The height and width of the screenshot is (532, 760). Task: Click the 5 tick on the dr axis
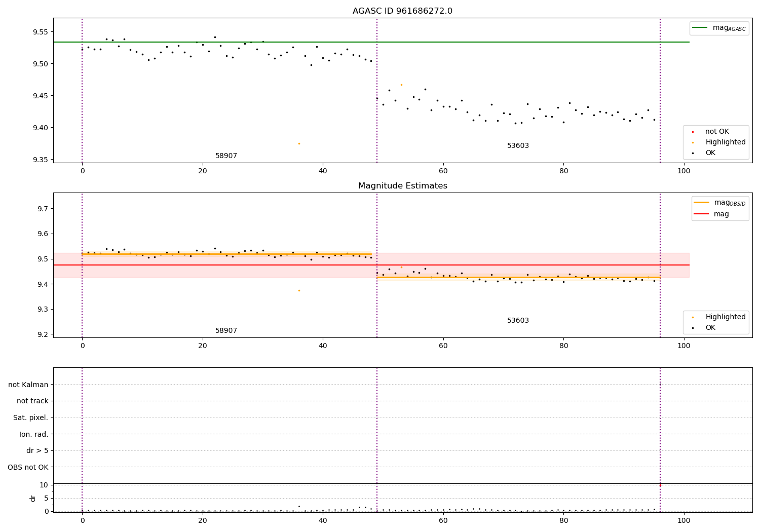click(x=46, y=499)
